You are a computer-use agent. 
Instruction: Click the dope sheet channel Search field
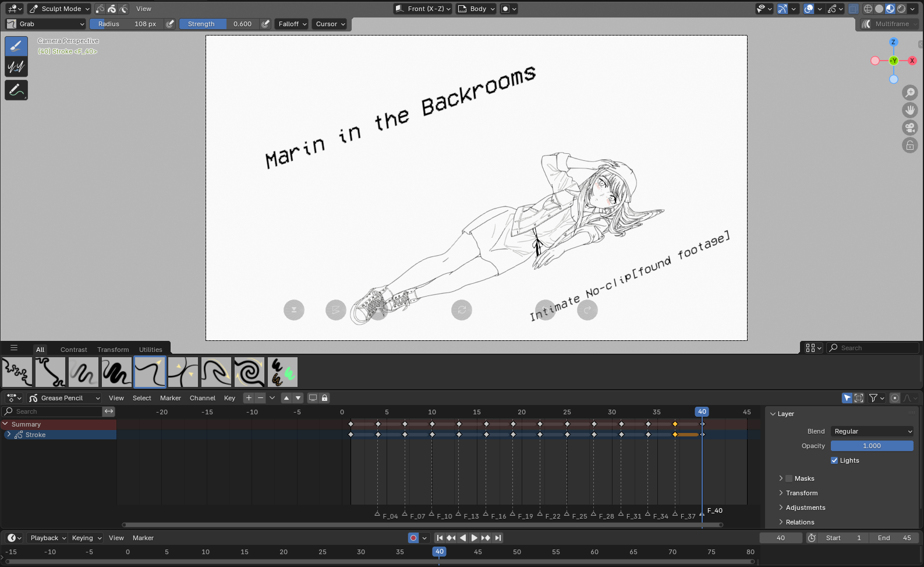(52, 411)
